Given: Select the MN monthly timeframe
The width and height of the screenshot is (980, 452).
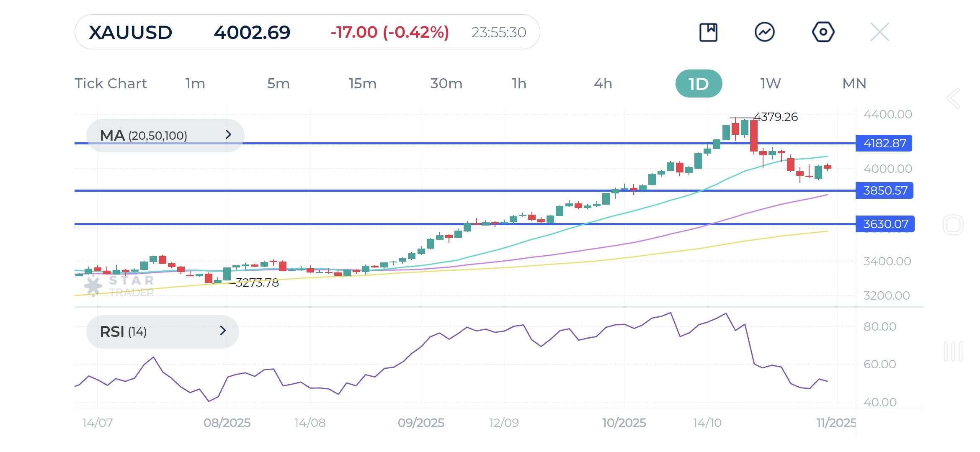Looking at the screenshot, I should (854, 84).
